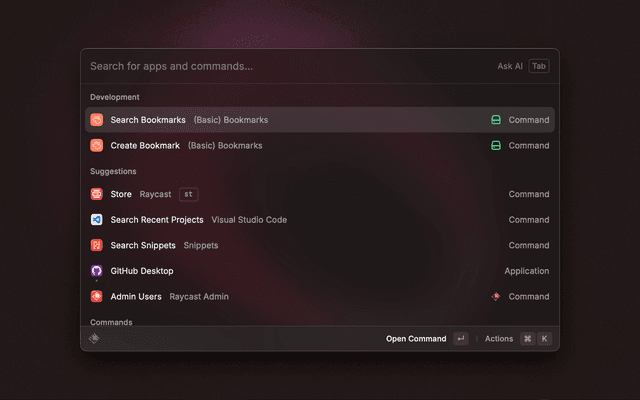Click the Visual Studio Code icon
The height and width of the screenshot is (400, 640).
[97, 220]
